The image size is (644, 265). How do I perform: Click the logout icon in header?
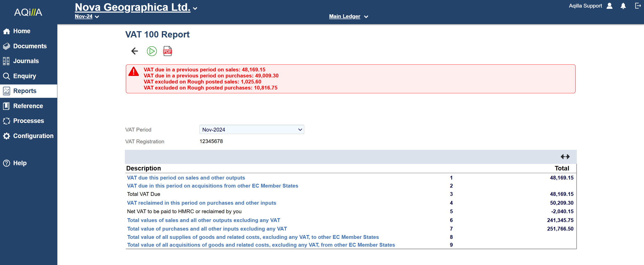tap(638, 6)
